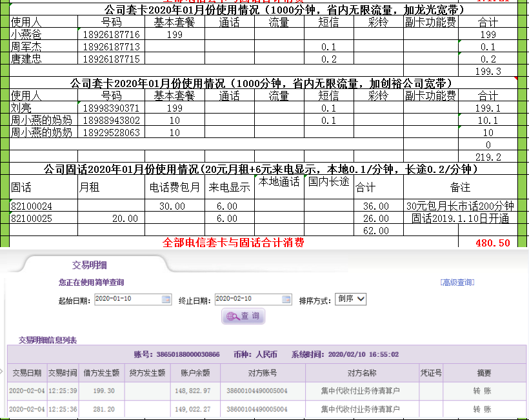Select the note cell 固话2019.1.10日开通
This screenshot has width=529, height=420.
click(460, 219)
